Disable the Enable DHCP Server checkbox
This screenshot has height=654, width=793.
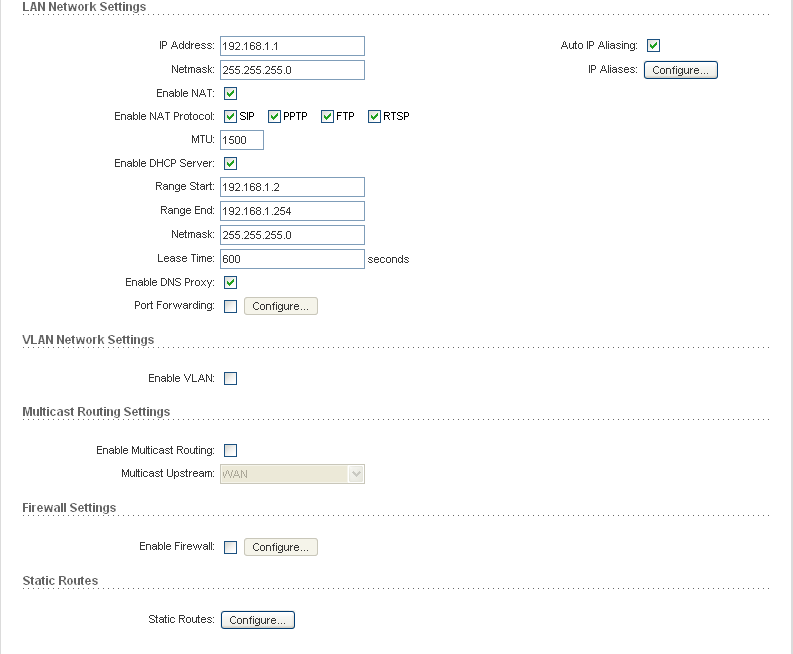coord(230,163)
